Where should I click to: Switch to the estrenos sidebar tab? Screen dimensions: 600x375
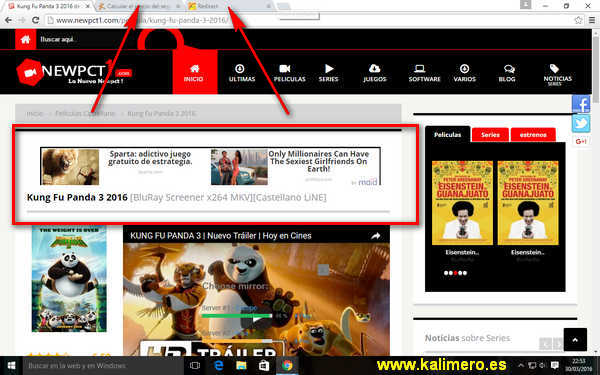533,135
